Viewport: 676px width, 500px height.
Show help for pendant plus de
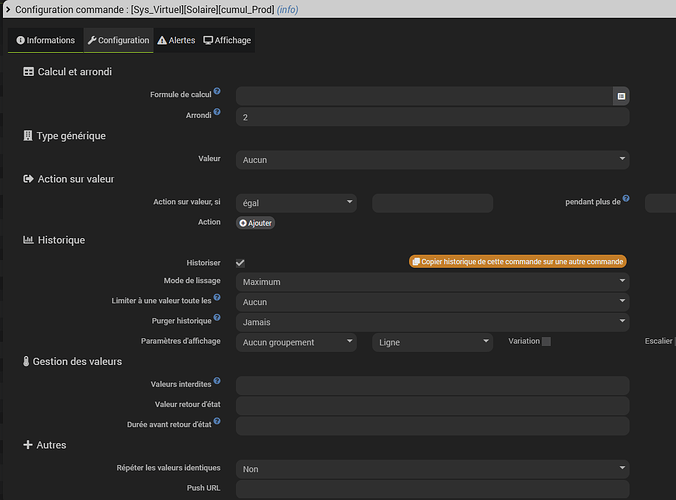626,198
